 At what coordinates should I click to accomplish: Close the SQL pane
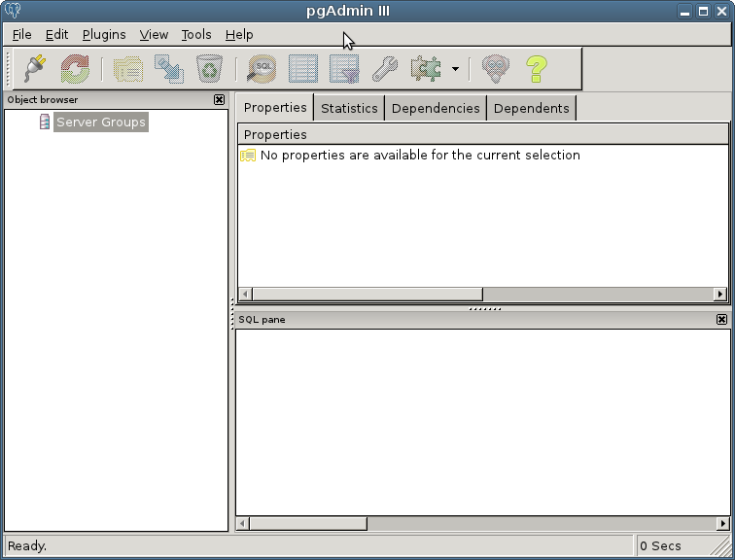pyautogui.click(x=721, y=319)
